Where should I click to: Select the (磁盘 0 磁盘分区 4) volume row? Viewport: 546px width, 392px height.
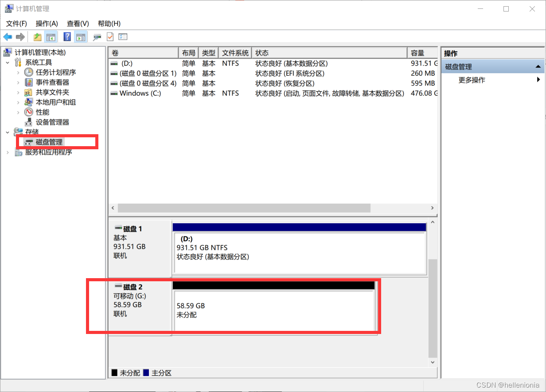pos(273,83)
